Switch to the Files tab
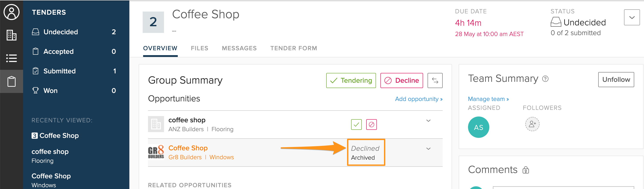 200,48
